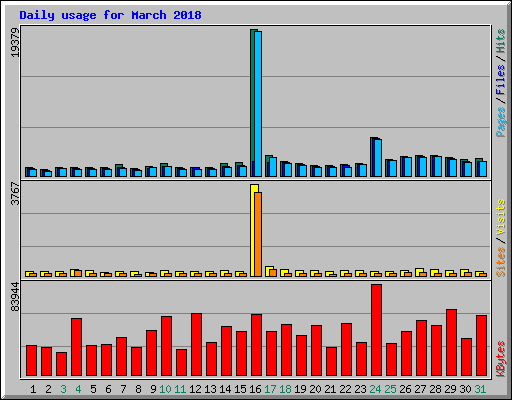The image size is (512, 400).
Task: Select day label 13 on the axis
Action: [210, 389]
